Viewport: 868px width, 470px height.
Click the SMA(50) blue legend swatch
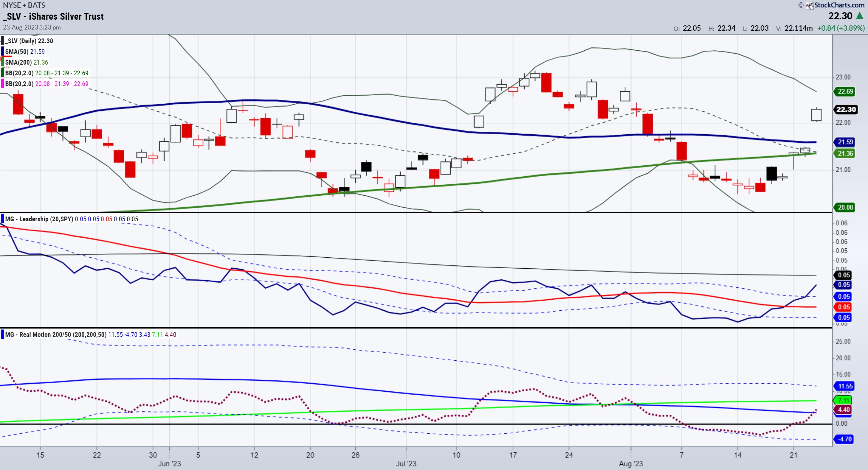(x=3, y=52)
